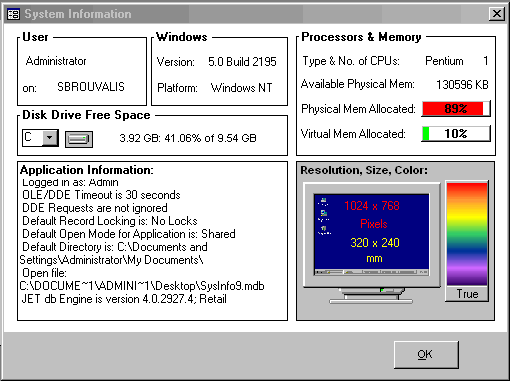This screenshot has height=381, width=510.
Task: Click the Disk Drive Free Space heading
Action: tap(86, 115)
